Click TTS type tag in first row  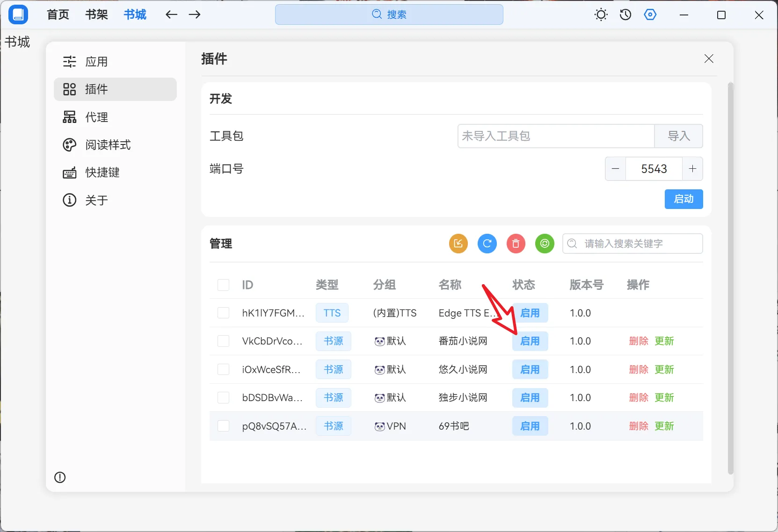pyautogui.click(x=332, y=313)
